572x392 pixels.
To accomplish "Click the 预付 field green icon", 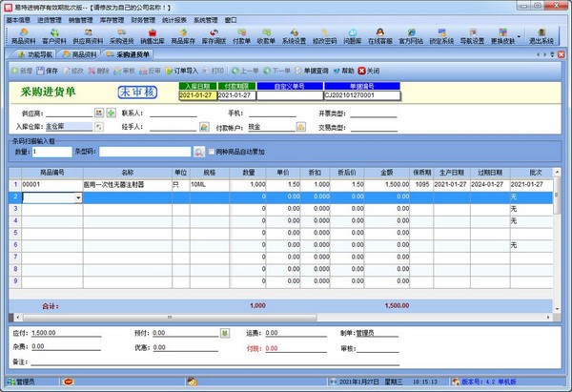I will (225, 333).
